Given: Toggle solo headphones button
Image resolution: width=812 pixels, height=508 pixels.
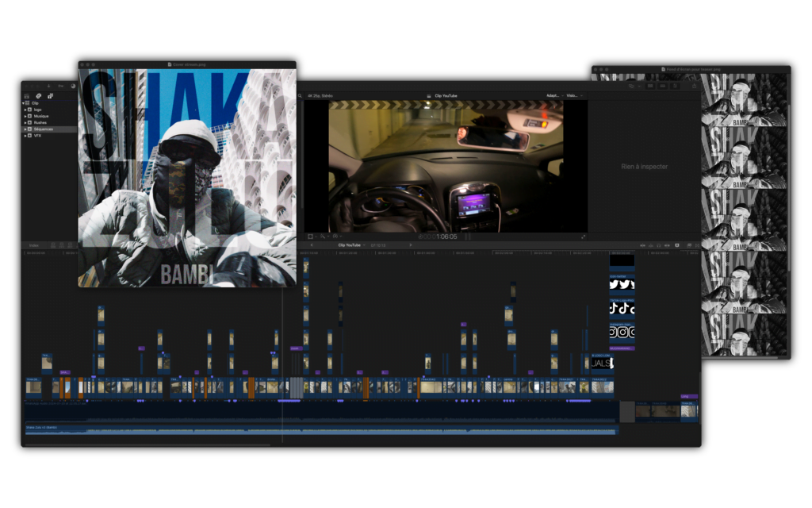Looking at the screenshot, I should pos(659,245).
